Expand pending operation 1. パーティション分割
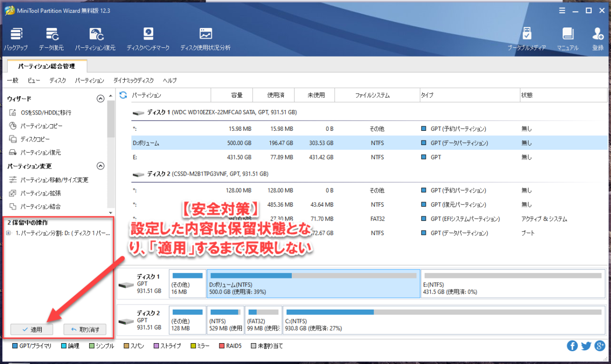 pyautogui.click(x=9, y=233)
